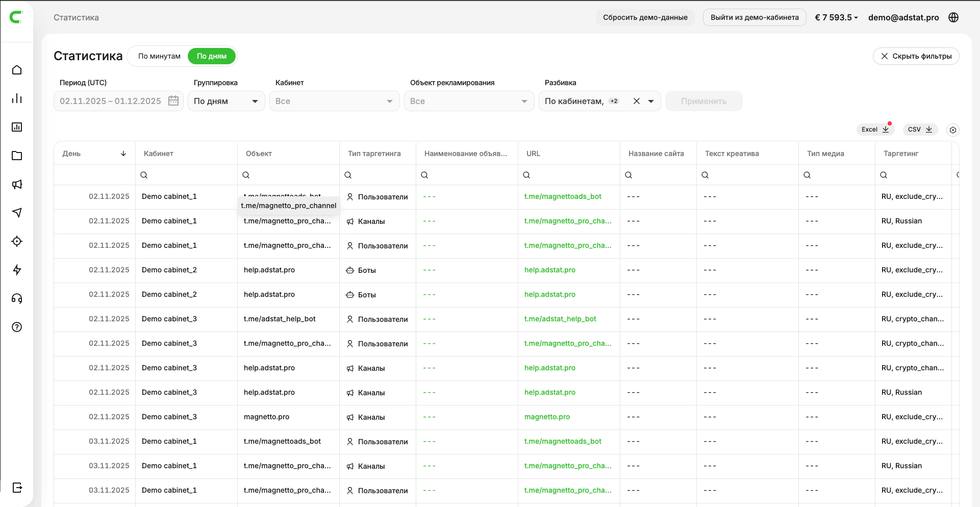Open the megaphone campaigns sidebar icon
The image size is (980, 507).
click(x=17, y=184)
